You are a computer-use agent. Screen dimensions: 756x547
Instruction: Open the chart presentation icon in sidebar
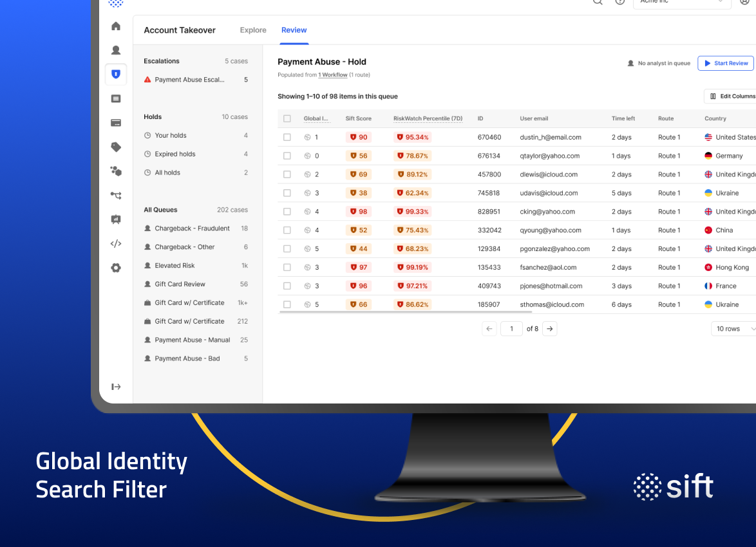116,219
